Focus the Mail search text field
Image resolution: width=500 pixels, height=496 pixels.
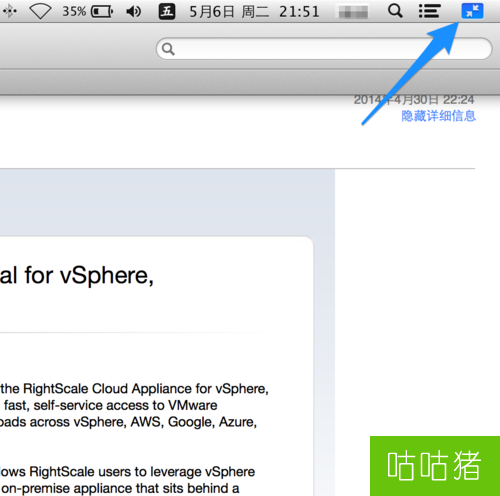coord(324,49)
